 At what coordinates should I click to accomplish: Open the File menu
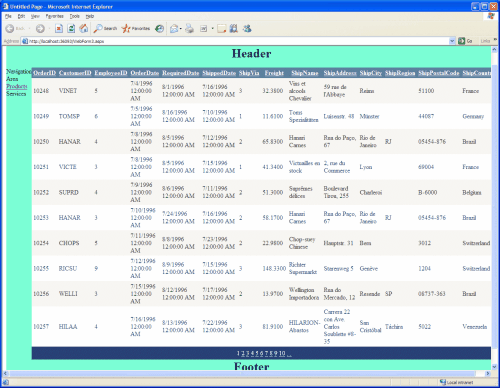point(8,16)
